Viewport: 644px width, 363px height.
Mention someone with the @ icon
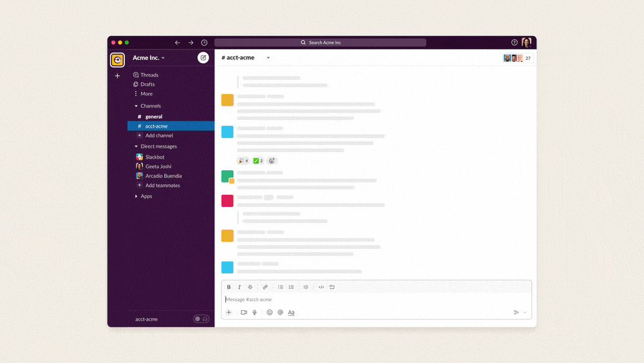coord(281,313)
